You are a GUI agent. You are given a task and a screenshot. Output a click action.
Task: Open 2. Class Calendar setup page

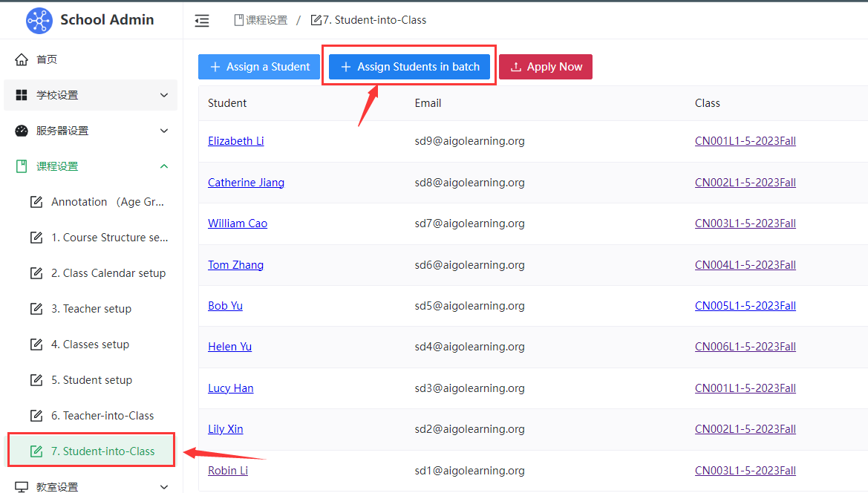pyautogui.click(x=108, y=273)
